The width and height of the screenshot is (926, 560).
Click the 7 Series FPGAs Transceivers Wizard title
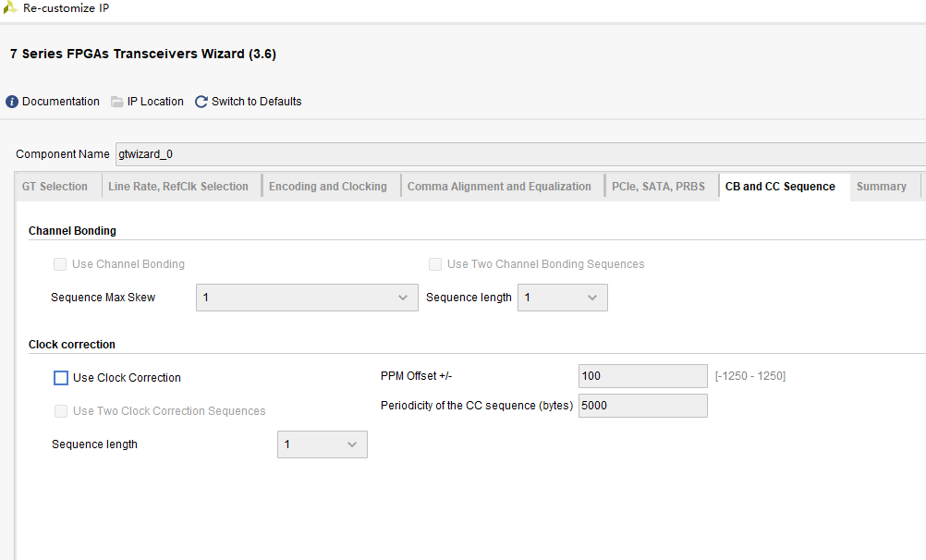click(143, 54)
